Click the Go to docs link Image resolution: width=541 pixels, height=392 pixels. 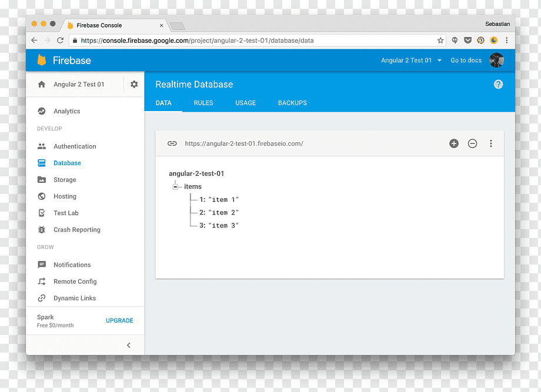[466, 61]
